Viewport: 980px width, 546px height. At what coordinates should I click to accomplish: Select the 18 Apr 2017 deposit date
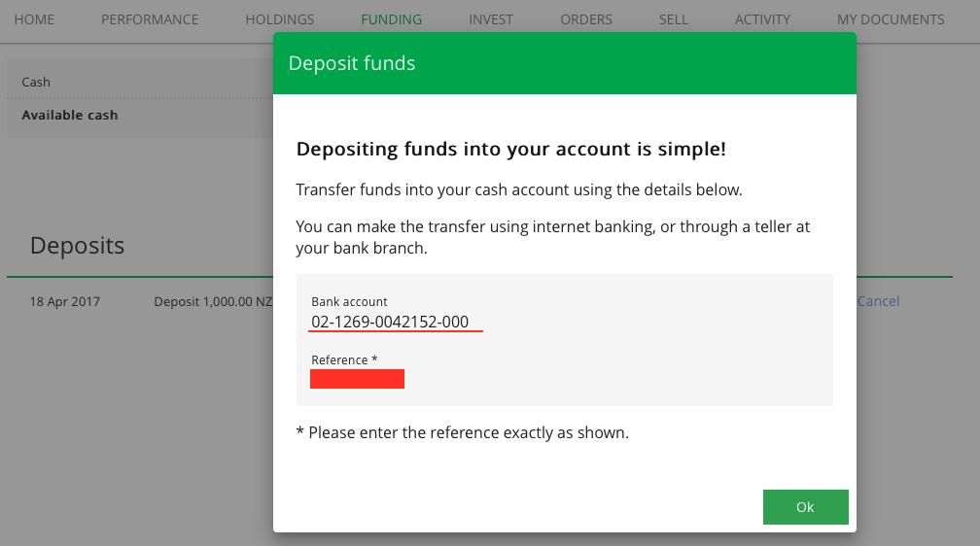(65, 302)
